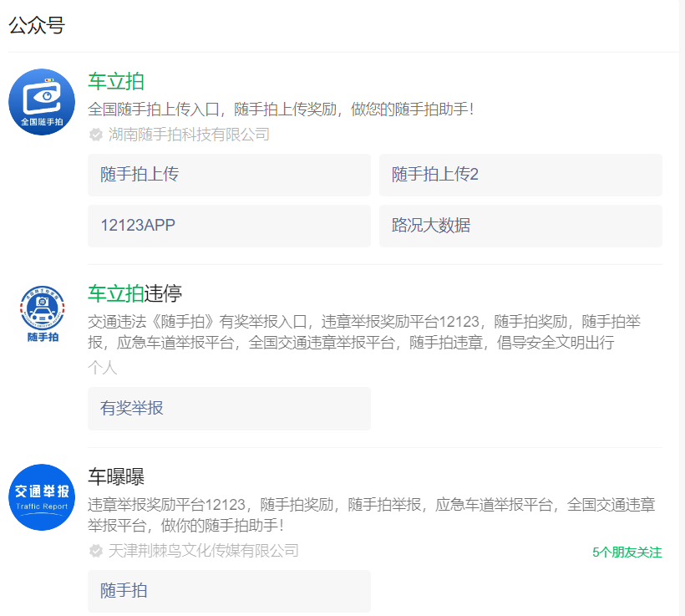
Task: Click the verification badge beside 天津荆棘鸟文化传媒有限公司
Action: 95,552
